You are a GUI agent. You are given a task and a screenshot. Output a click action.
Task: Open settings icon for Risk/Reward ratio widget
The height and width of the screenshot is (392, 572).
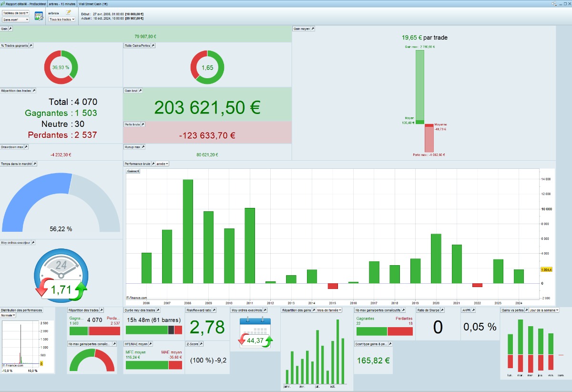[x=214, y=310]
